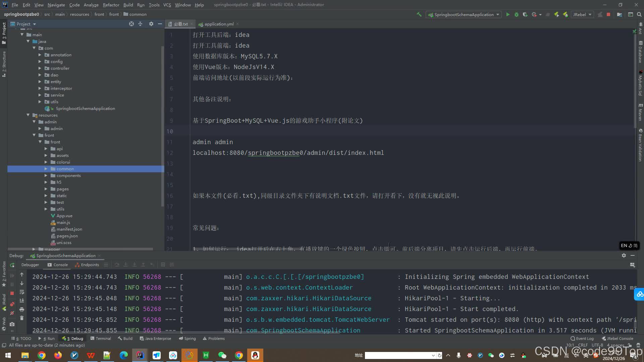Collapse the resources folder in project tree
The height and width of the screenshot is (362, 644).
click(28, 115)
